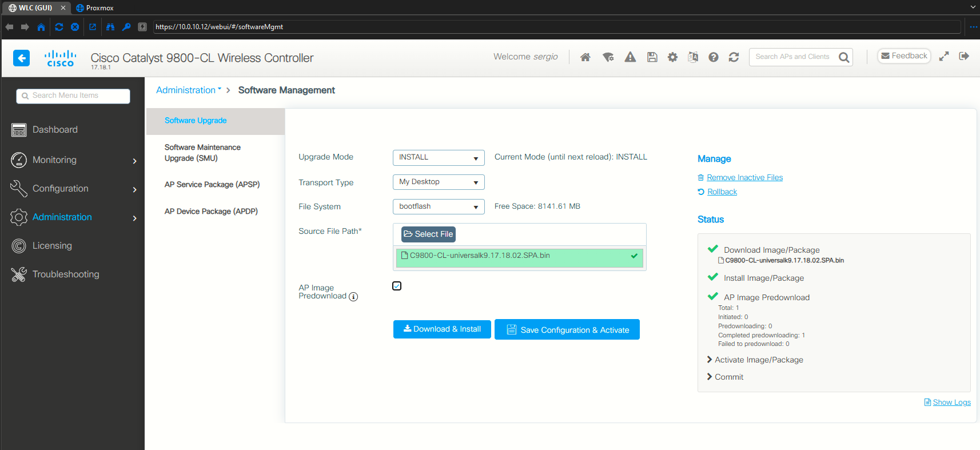Open Licensing in sidebar
Screen dimensions: 980x450
[52, 246]
